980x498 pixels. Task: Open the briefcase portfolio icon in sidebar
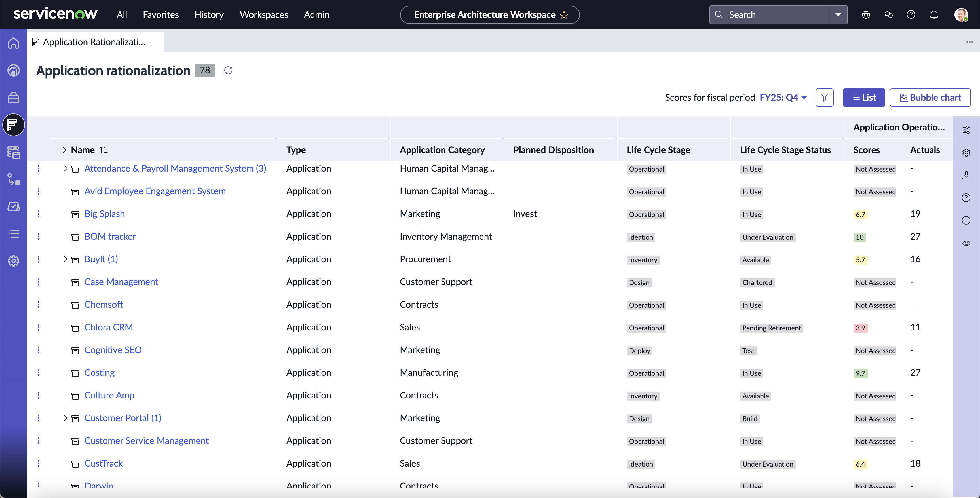pos(14,98)
